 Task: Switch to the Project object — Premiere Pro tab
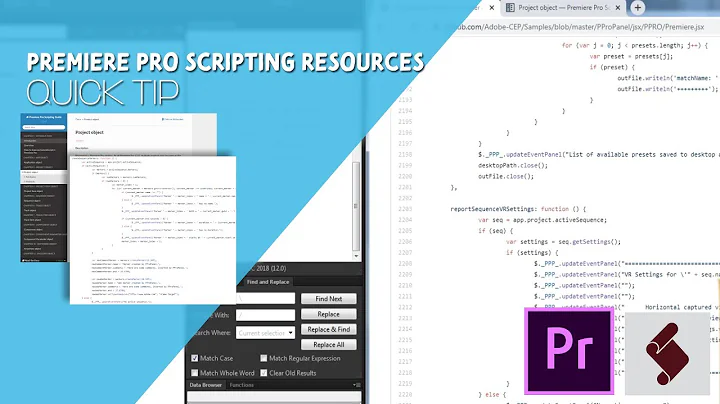click(x=564, y=8)
